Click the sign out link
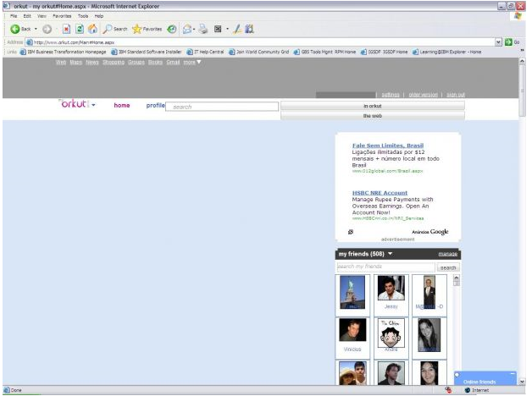Image resolution: width=532 pixels, height=396 pixels. 455,95
